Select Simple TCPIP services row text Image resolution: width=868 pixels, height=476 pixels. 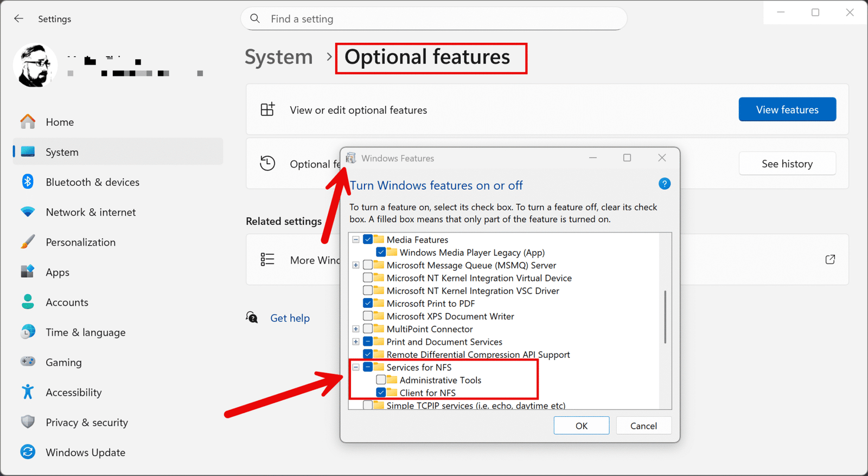tap(476, 406)
